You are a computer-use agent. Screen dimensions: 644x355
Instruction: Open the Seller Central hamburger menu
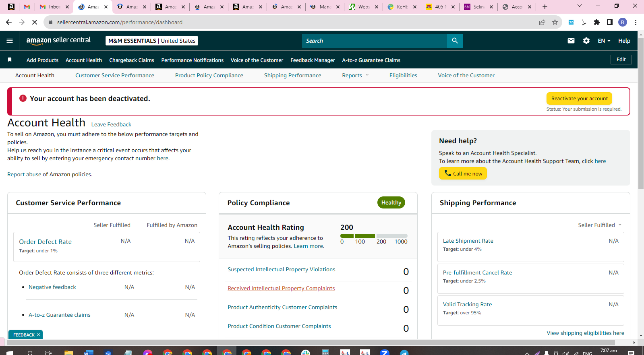pyautogui.click(x=10, y=41)
